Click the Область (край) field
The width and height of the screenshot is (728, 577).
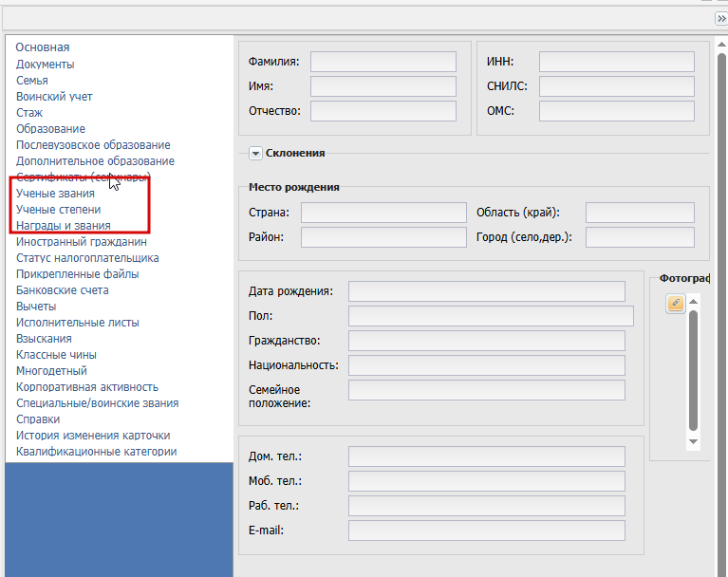(640, 213)
